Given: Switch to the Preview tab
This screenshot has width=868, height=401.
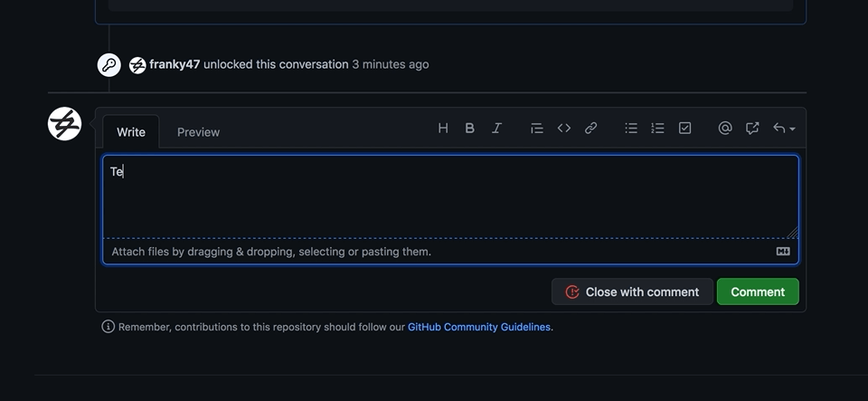Looking at the screenshot, I should pyautogui.click(x=198, y=132).
